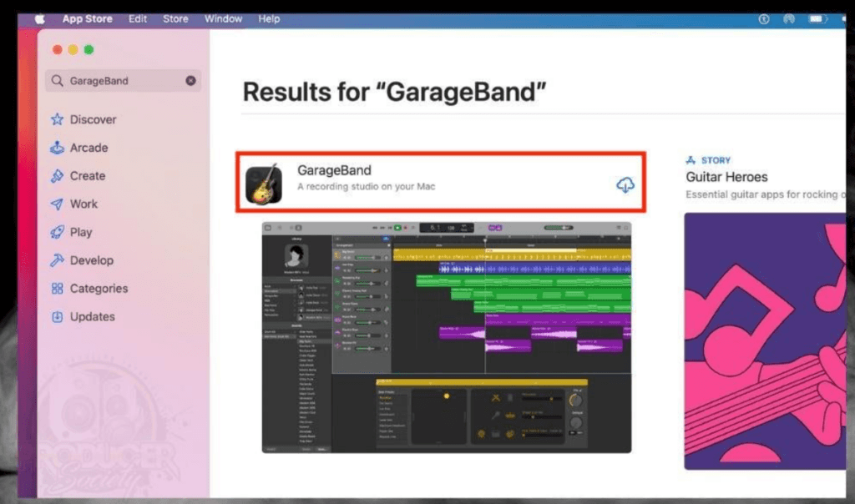855x504 pixels.
Task: Go to the Categories section label
Action: click(99, 288)
